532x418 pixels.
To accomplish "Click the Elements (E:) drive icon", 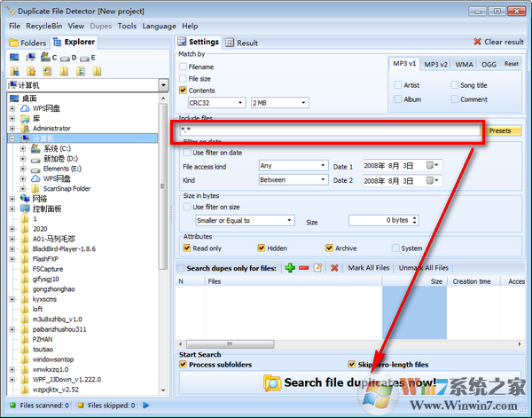I will [35, 169].
